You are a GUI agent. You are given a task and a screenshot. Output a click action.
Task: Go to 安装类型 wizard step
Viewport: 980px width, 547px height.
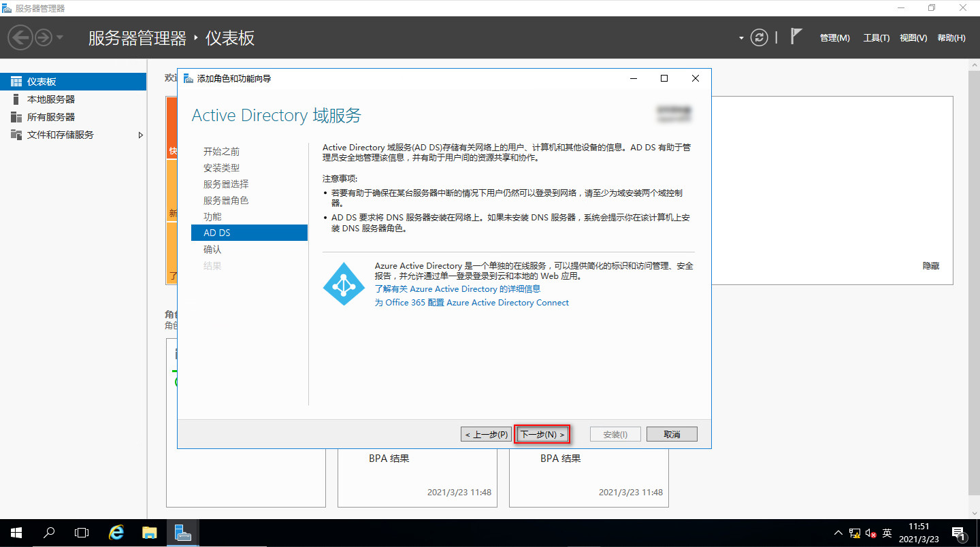[x=221, y=167]
